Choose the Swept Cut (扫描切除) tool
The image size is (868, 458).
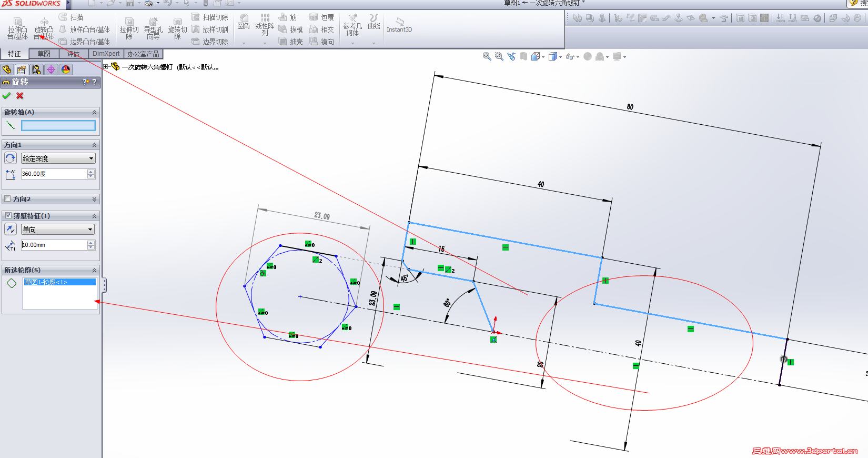pyautogui.click(x=209, y=17)
